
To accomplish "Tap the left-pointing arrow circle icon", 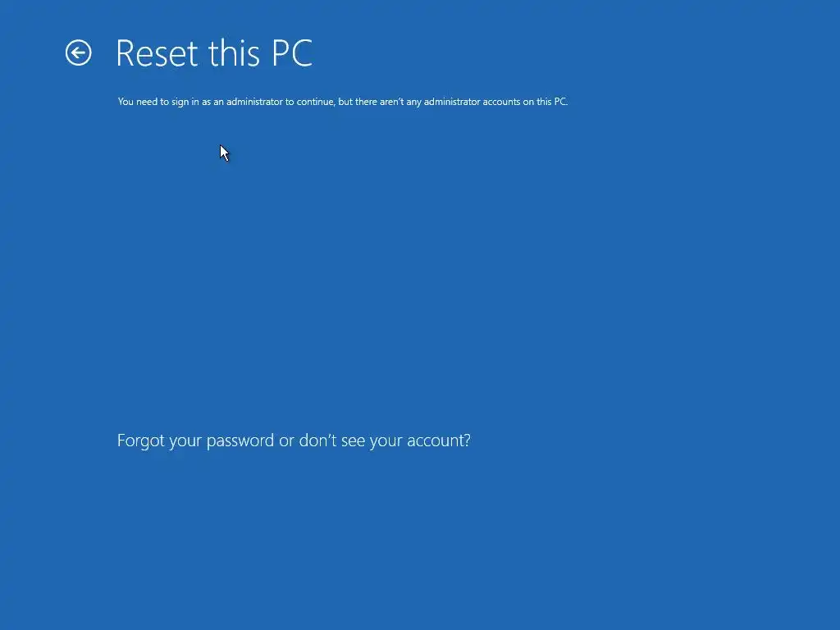I will click(x=78, y=53).
